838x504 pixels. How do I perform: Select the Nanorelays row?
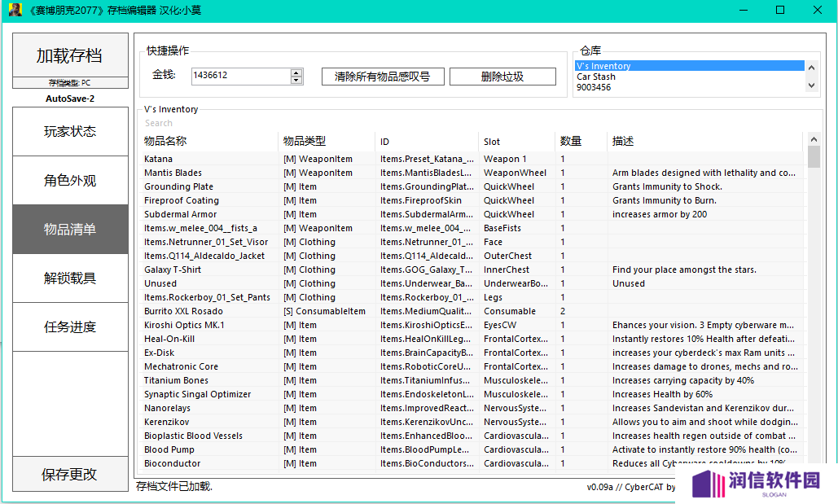(472, 409)
